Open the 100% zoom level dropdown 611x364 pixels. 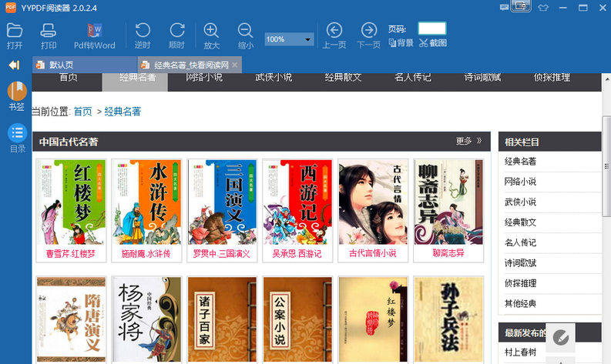tap(289, 39)
